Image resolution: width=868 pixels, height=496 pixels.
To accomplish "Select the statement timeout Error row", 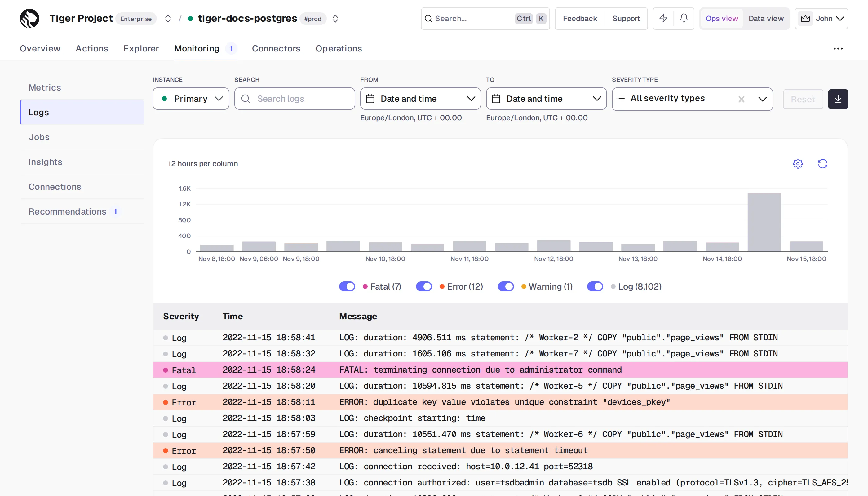I will coord(500,451).
